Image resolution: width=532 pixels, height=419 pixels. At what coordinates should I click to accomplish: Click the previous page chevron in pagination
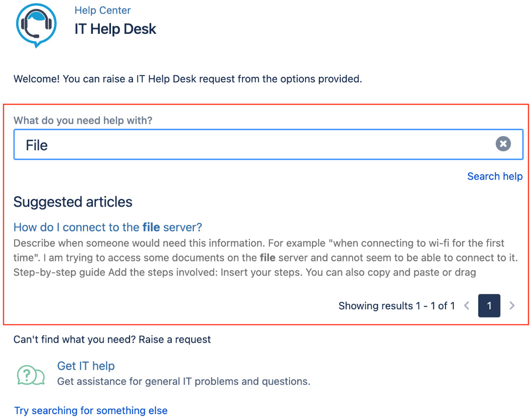point(467,305)
